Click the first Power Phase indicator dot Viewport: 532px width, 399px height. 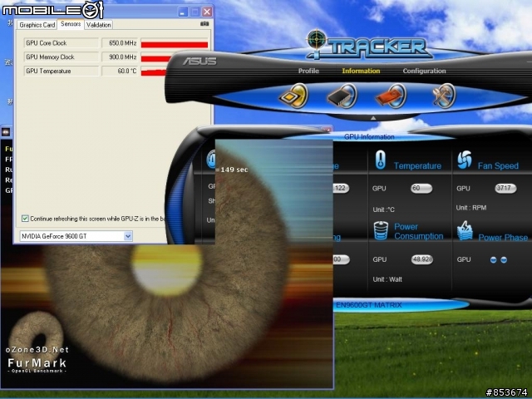point(493,260)
